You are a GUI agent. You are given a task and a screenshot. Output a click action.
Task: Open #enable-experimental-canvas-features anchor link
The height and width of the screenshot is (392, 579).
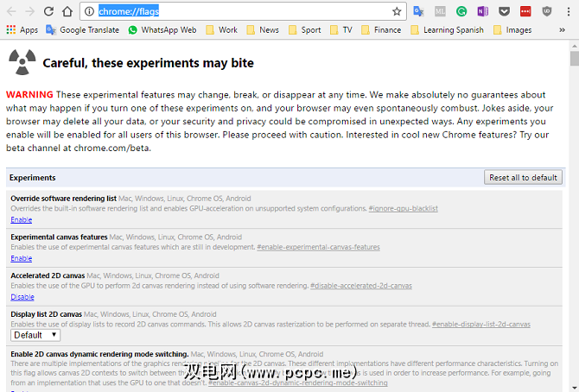318,247
